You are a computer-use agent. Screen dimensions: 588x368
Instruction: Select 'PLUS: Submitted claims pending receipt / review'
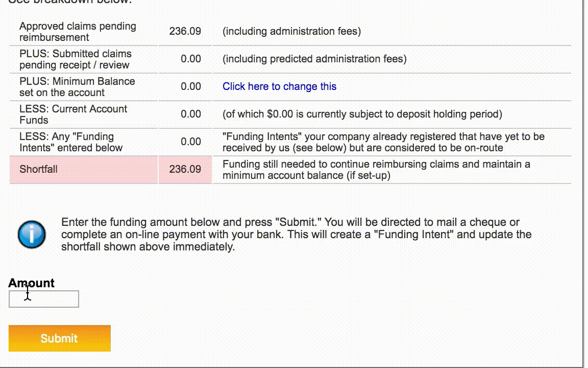[x=76, y=59]
